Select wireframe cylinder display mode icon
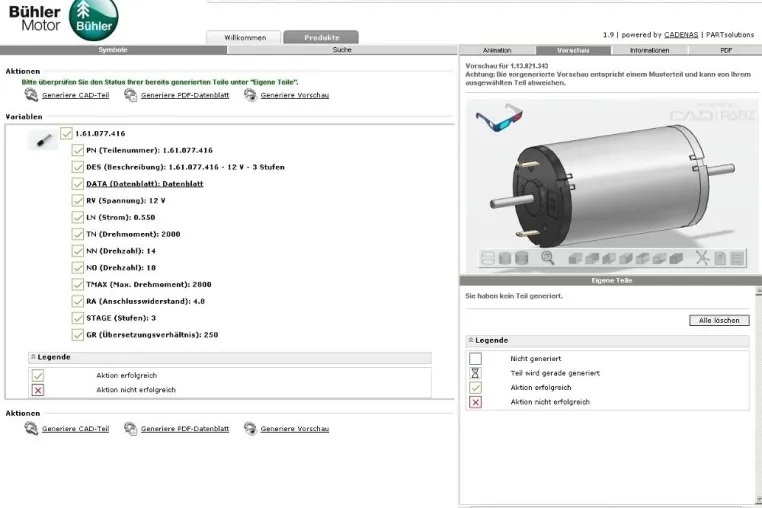Viewport: 762px width, 508px height. pos(487,258)
